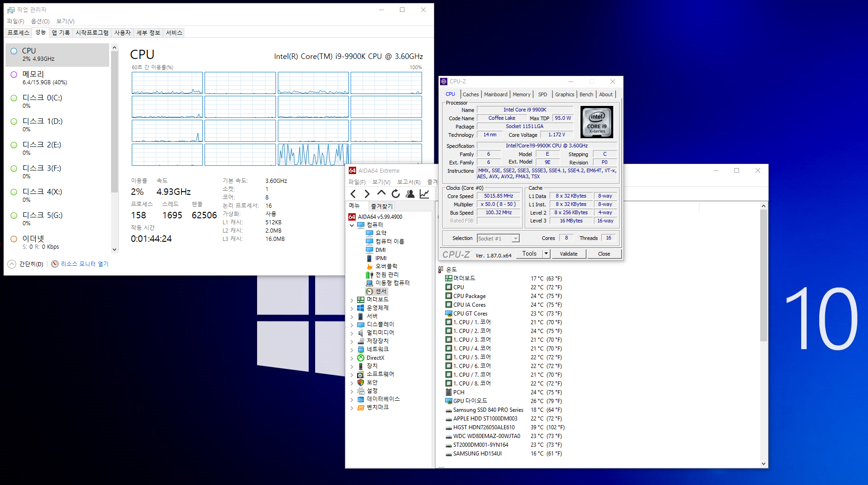Click 간단히 collapse circle icon
This screenshot has height=485, width=868.
(12, 264)
